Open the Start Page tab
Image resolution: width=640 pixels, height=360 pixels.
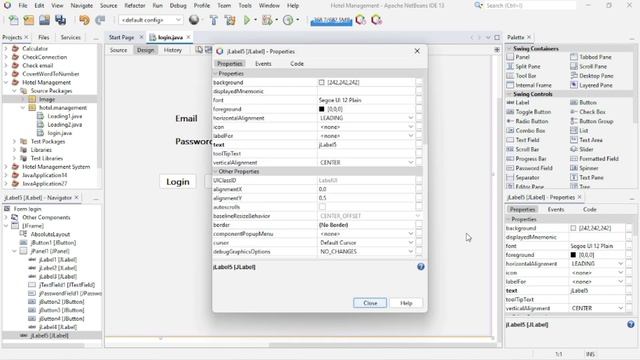(x=121, y=37)
